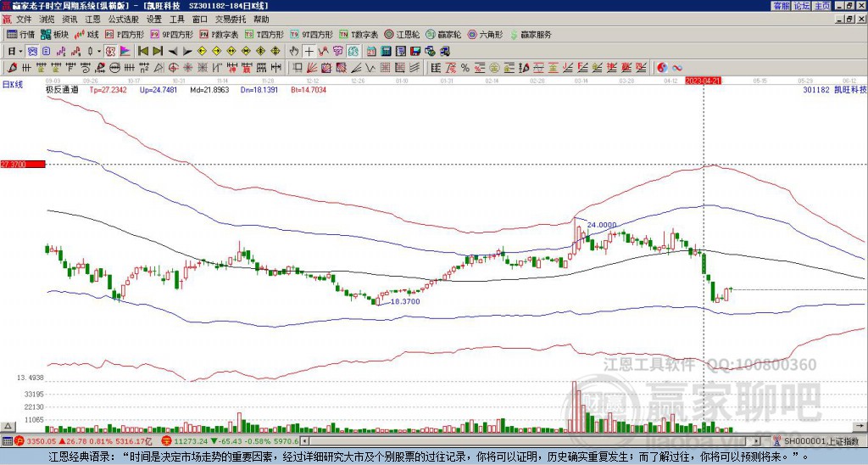The image size is (868, 465).
Task: Select the hand pan tool
Action: [x=294, y=52]
